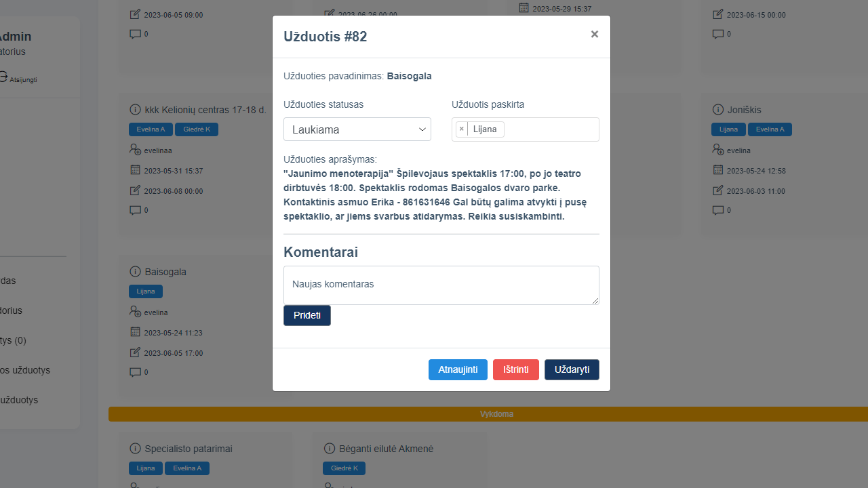Click the Giedrė K tag on kkk card
This screenshot has width=868, height=488.
(x=196, y=129)
